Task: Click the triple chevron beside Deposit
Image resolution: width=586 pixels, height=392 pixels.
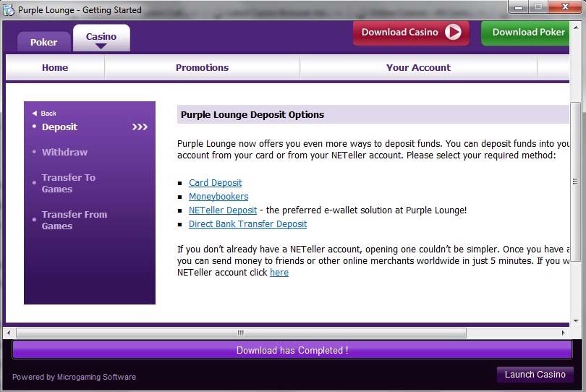Action: (x=140, y=127)
